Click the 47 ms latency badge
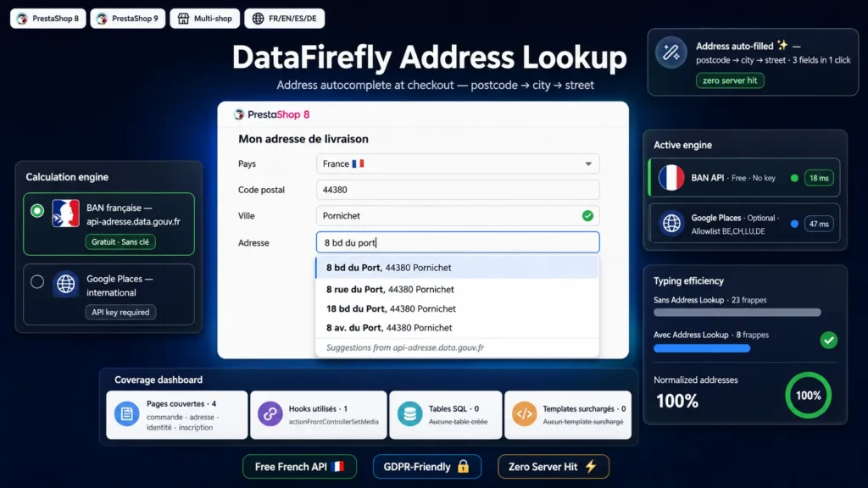The image size is (868, 488). tap(819, 224)
